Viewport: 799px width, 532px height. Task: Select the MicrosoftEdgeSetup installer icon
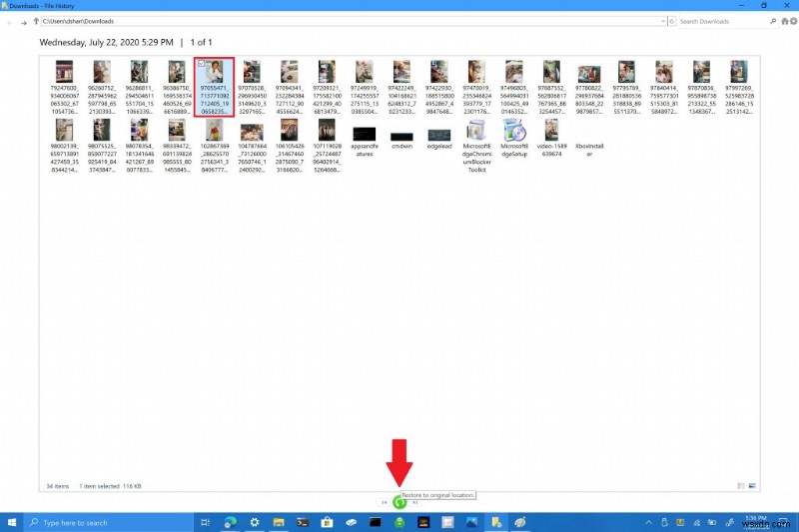[x=514, y=131]
